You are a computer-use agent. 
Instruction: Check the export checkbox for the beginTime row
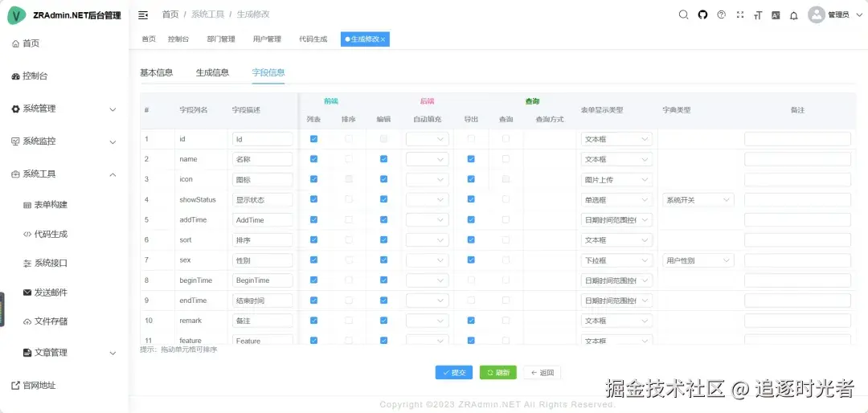[471, 280]
